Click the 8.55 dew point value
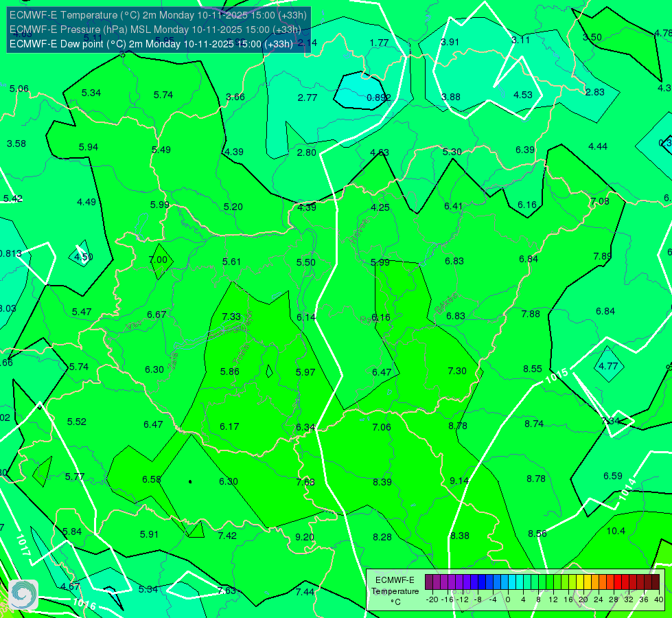 (533, 369)
